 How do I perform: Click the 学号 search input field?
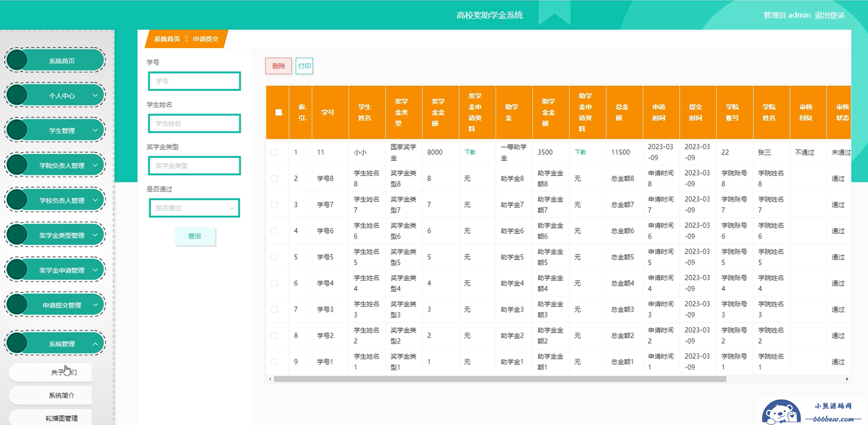[x=194, y=81]
